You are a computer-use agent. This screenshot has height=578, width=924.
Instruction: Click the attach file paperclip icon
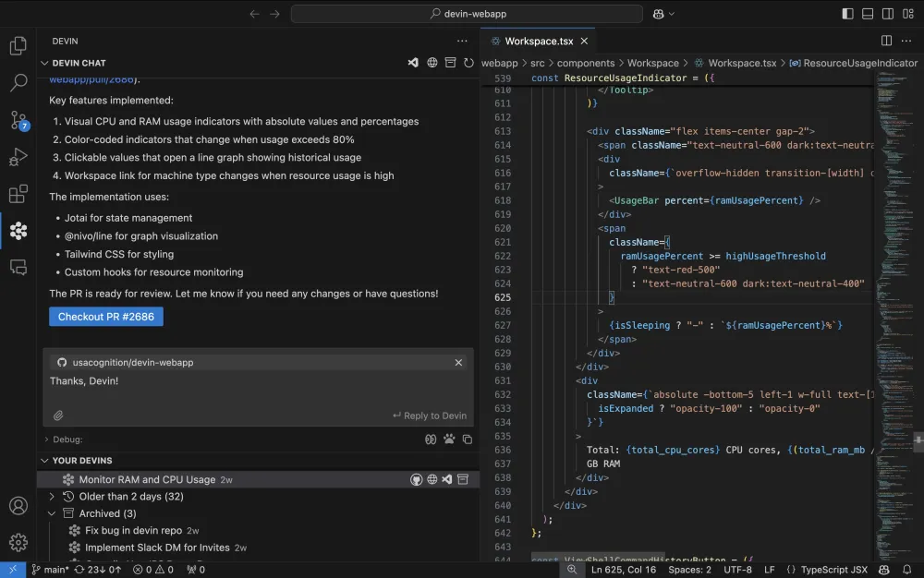pos(58,415)
